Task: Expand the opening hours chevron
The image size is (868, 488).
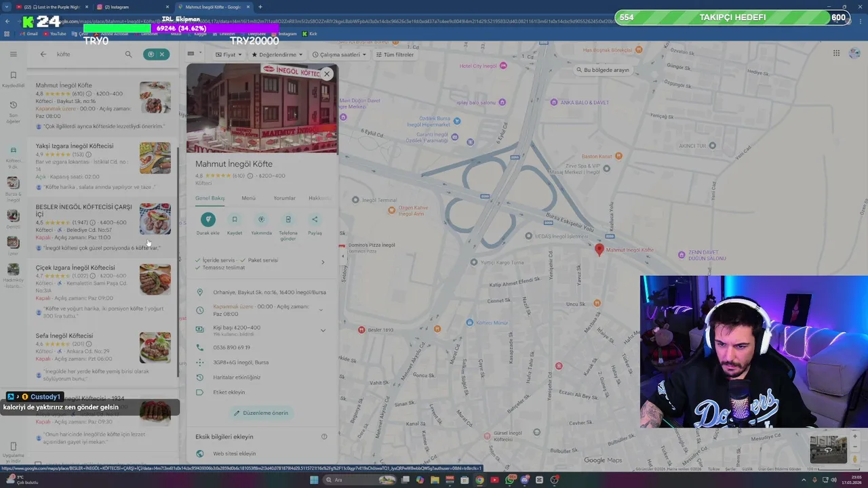Action: tap(321, 310)
